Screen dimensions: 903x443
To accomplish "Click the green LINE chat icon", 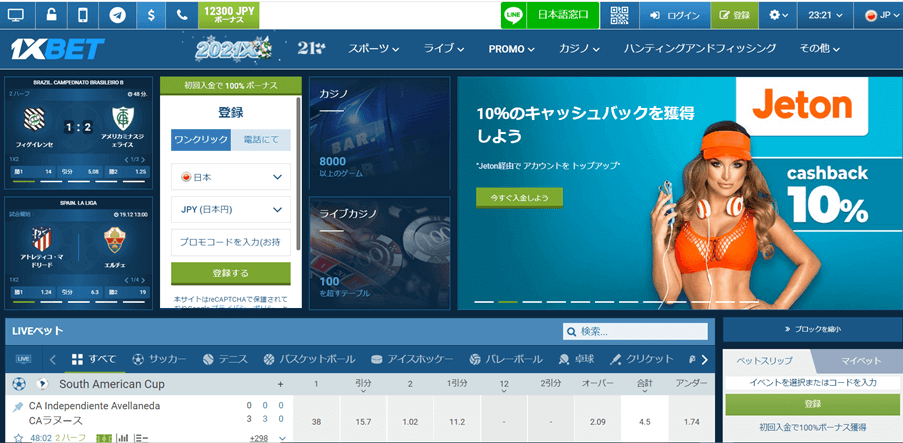I will point(513,15).
